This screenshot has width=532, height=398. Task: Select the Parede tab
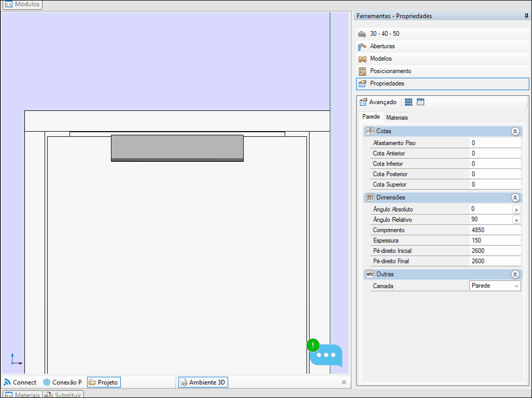(371, 117)
